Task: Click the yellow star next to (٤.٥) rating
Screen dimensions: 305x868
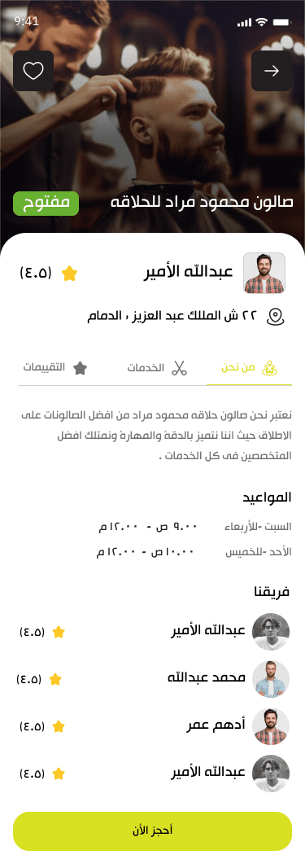Action: point(70,273)
